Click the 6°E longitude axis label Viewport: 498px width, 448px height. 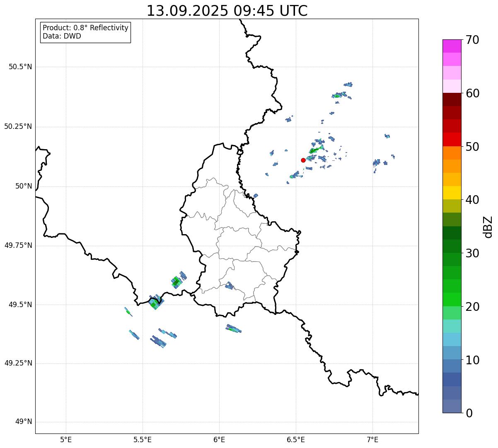(x=219, y=439)
